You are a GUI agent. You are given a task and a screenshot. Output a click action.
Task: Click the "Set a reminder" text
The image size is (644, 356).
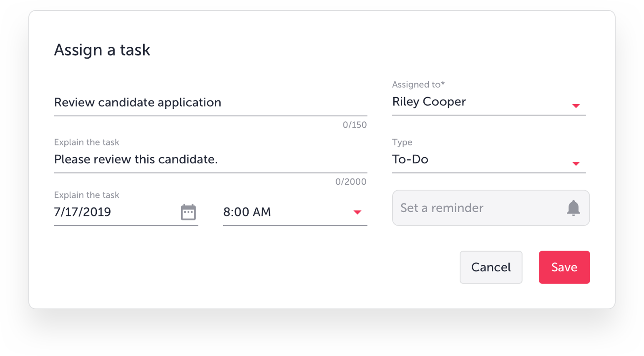pos(442,208)
